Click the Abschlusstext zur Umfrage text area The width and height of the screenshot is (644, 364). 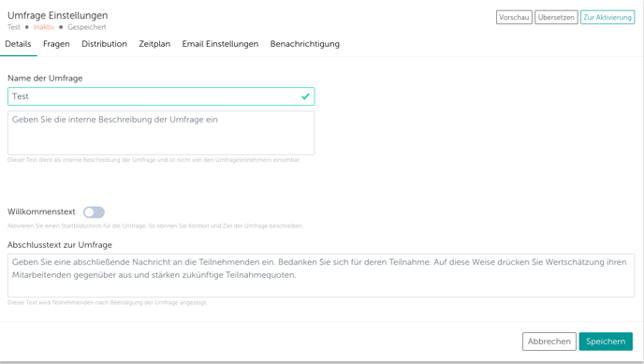click(321, 275)
